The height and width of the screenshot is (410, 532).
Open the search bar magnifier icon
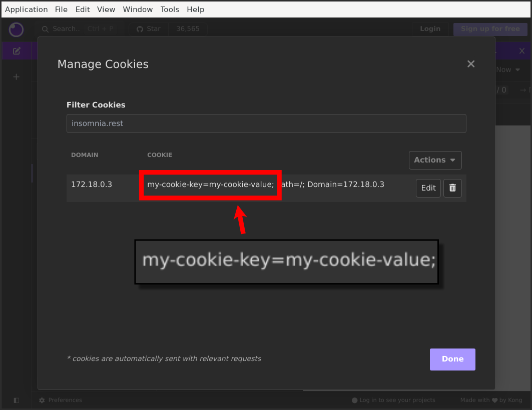tap(45, 29)
